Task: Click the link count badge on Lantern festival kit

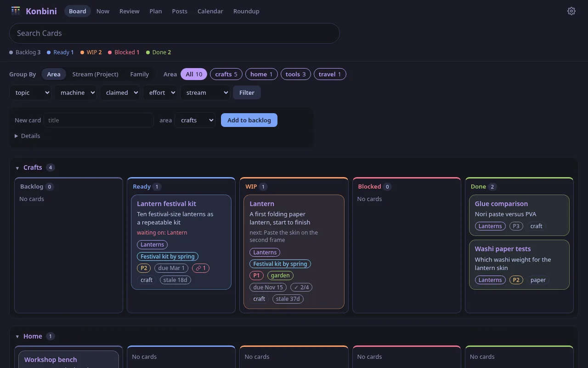Action: click(201, 268)
